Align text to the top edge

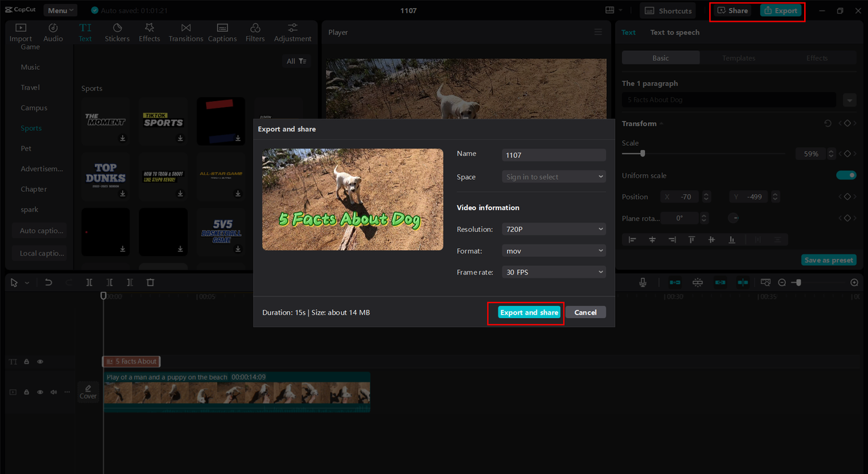click(692, 239)
